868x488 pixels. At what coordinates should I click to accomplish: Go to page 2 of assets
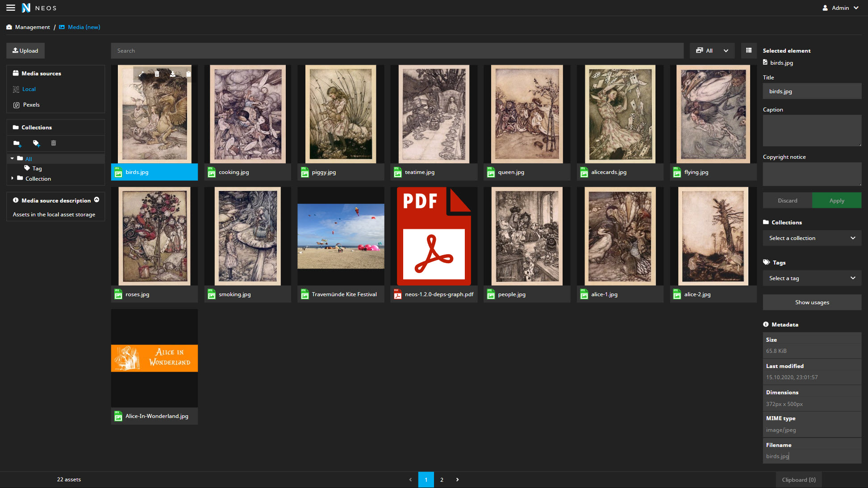point(442,480)
